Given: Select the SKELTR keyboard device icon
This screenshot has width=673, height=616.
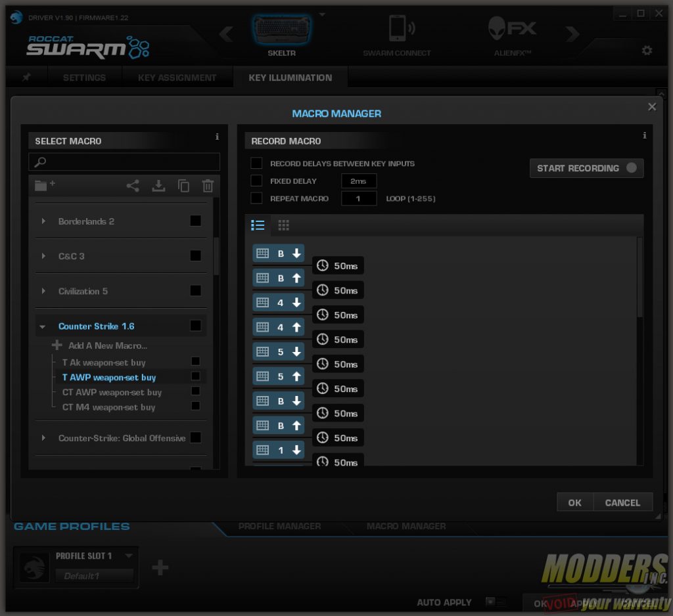Looking at the screenshot, I should pos(281,29).
